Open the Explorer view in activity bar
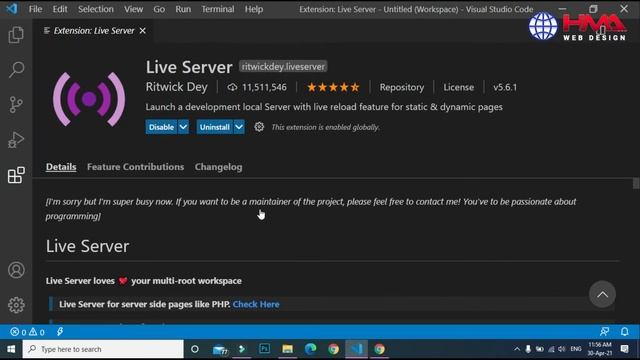The image size is (640, 360). coord(16,35)
